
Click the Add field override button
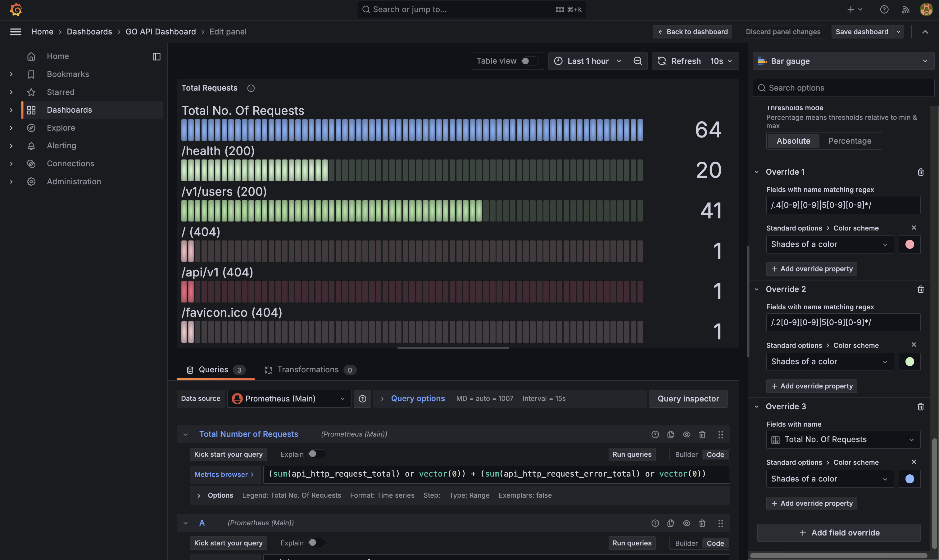coord(839,532)
